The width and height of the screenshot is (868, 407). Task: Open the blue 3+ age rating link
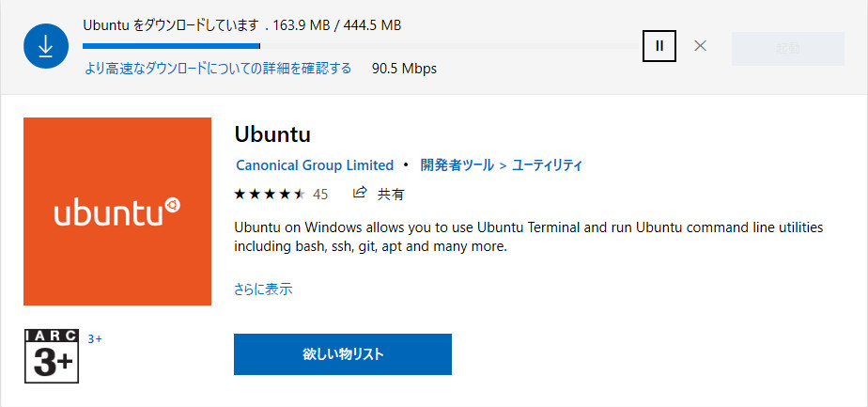click(95, 338)
